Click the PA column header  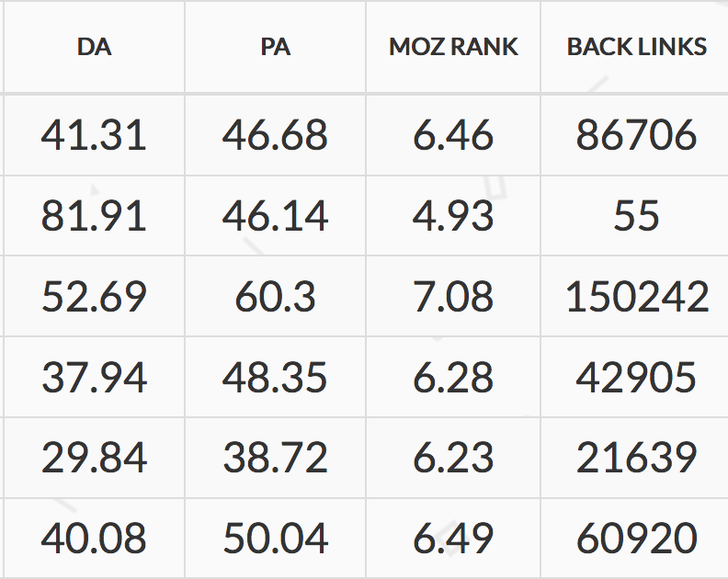275,47
